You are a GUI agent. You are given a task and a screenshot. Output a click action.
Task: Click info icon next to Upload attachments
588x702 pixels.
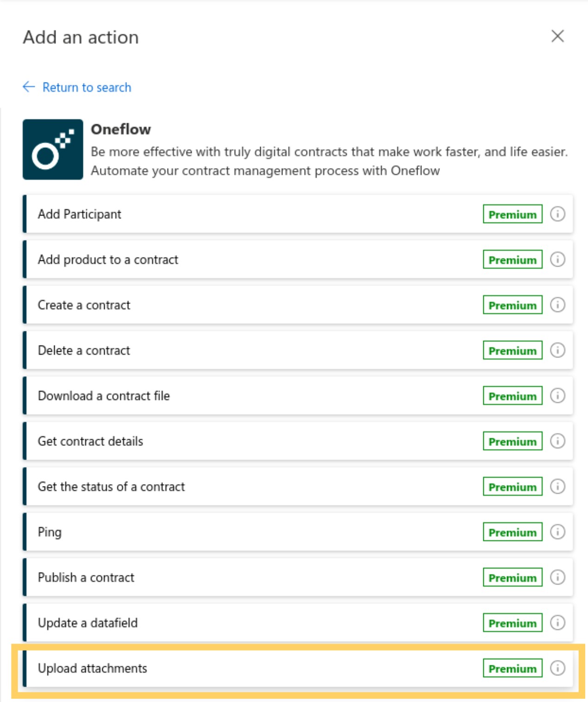pos(558,669)
